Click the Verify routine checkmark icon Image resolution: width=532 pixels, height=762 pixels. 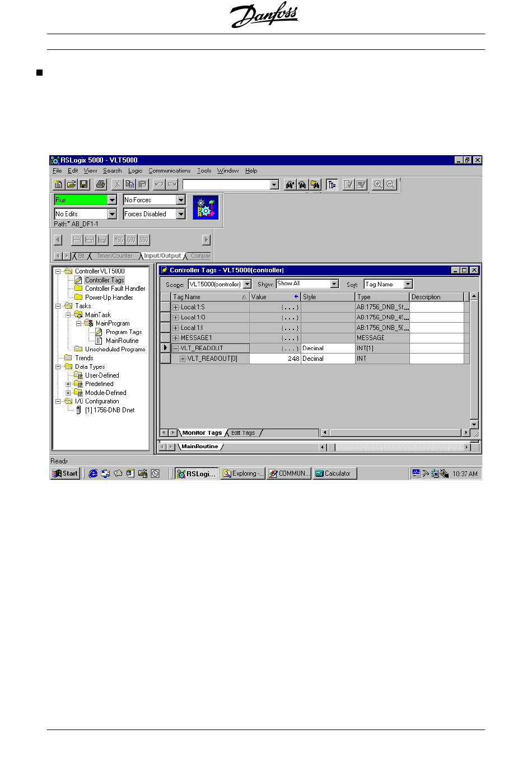point(348,184)
